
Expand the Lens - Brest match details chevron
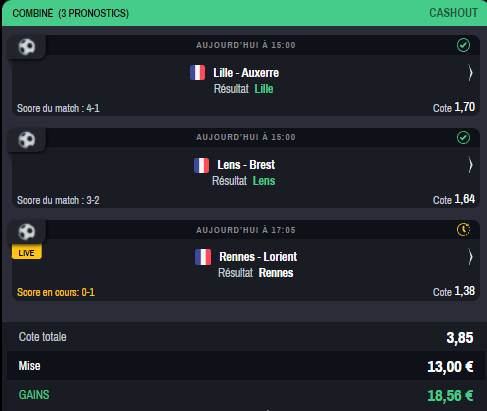(470, 165)
